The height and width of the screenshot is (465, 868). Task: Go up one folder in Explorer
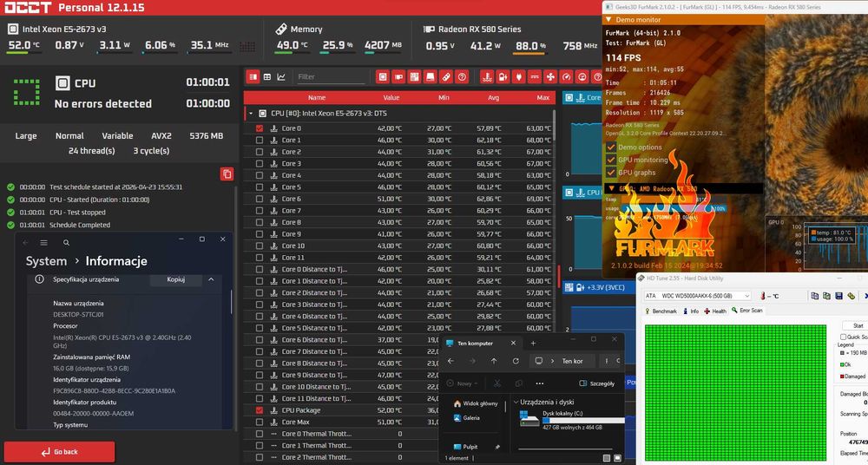[494, 361]
